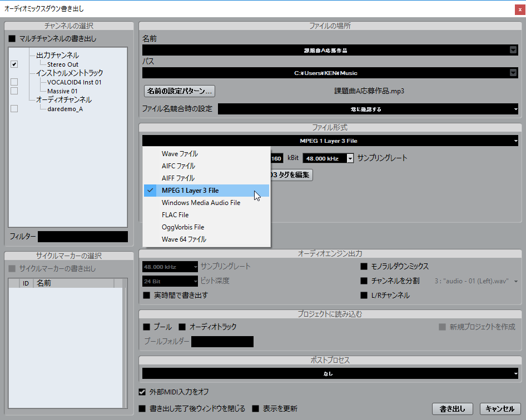Toggle the オーディオトラック import checkbox
This screenshot has width=526, height=420.
click(182, 327)
